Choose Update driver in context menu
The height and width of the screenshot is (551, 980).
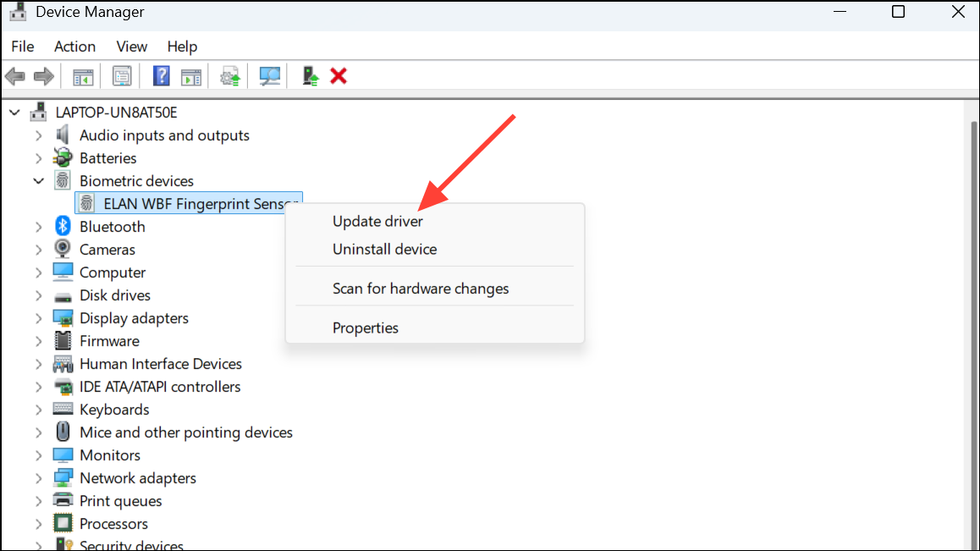tap(377, 222)
